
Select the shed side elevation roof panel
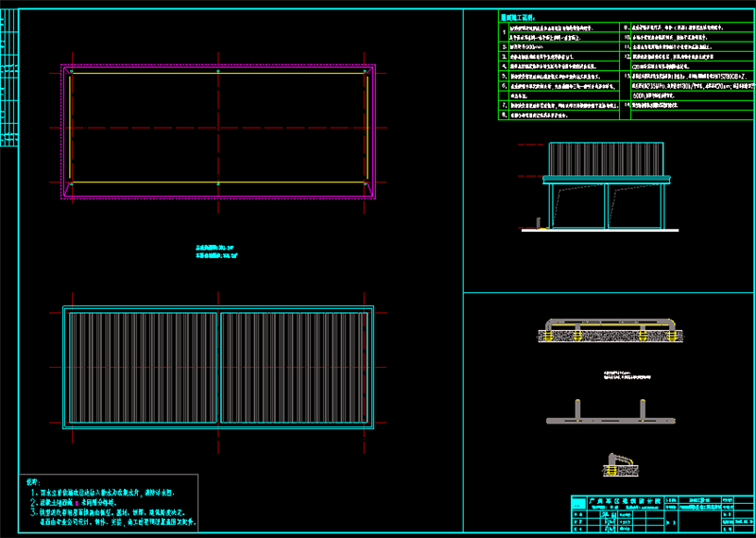(x=606, y=159)
